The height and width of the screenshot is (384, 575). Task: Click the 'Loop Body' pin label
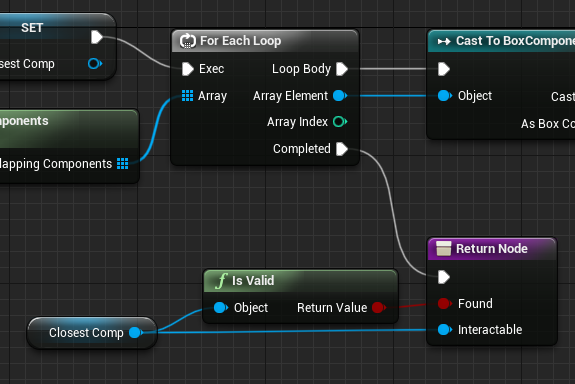coord(301,69)
